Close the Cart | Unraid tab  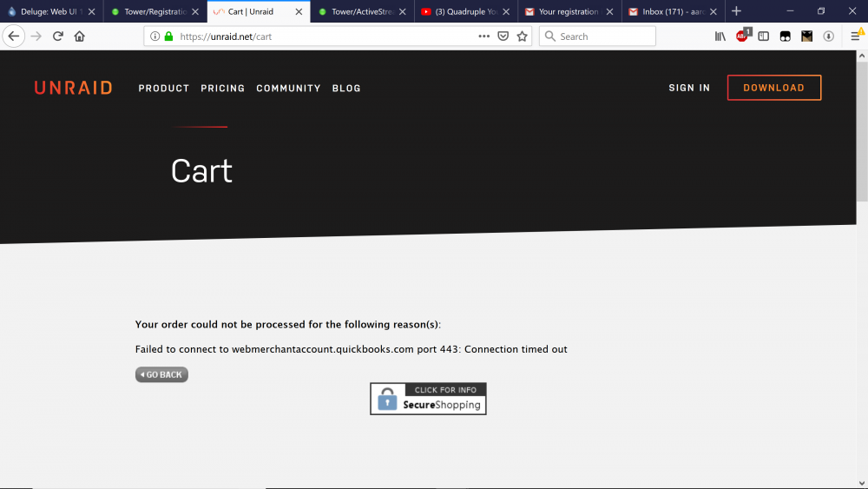(x=299, y=11)
